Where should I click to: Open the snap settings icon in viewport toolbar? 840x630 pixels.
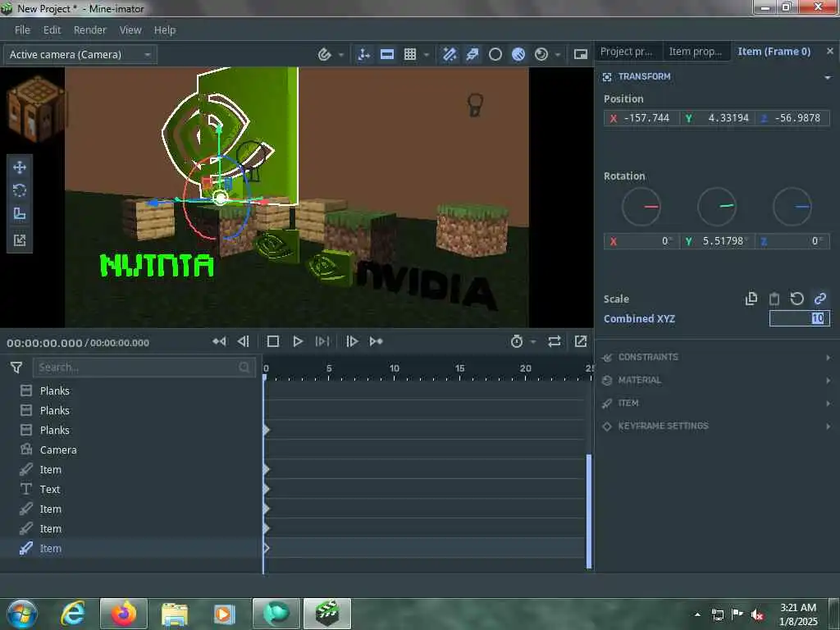324,54
